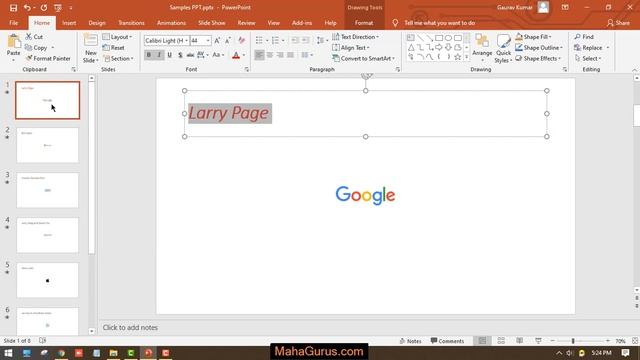
Task: Insert a rectangle shape from gallery
Action: click(x=439, y=38)
